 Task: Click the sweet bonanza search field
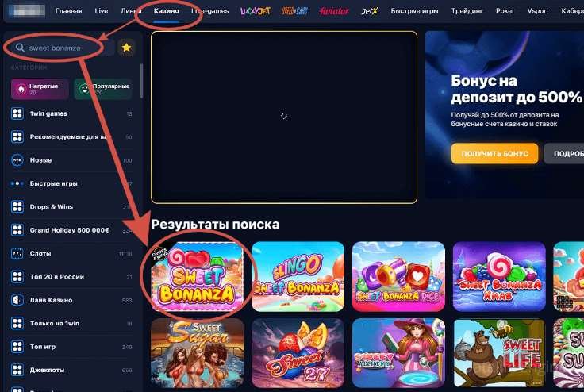[60, 48]
